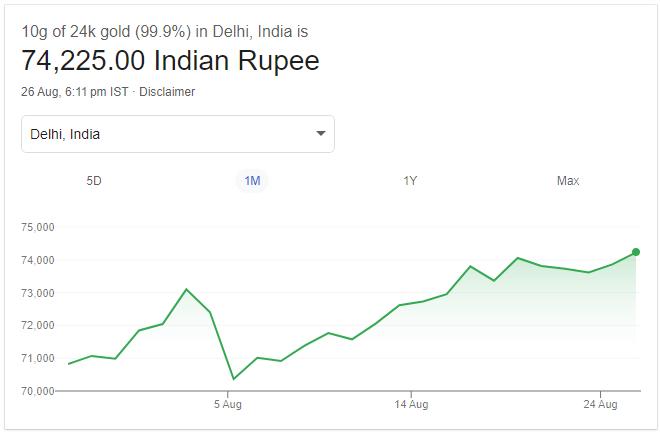Screen dimensions: 660x434
Task: Switch to the 5D range tab
Action: coord(94,181)
